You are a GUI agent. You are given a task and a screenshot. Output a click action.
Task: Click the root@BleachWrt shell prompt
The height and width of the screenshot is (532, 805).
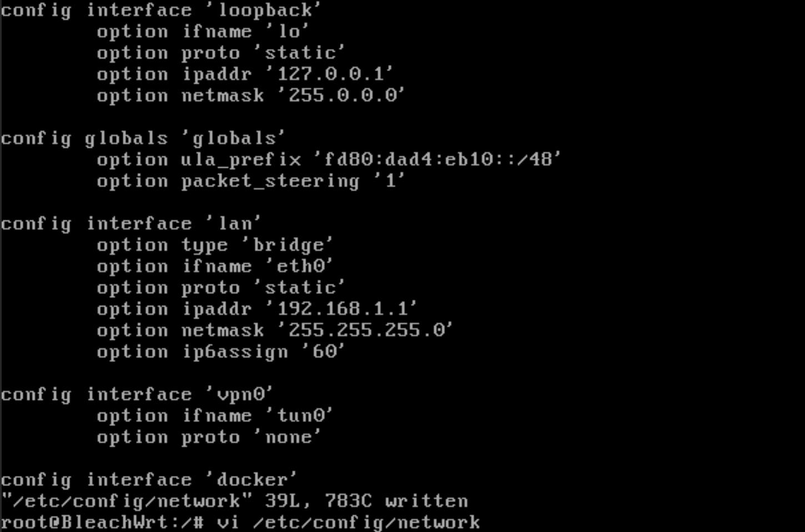click(103, 523)
